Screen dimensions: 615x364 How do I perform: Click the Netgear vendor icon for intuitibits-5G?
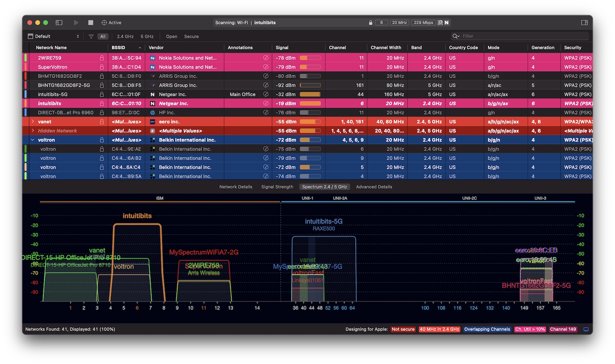click(x=153, y=94)
